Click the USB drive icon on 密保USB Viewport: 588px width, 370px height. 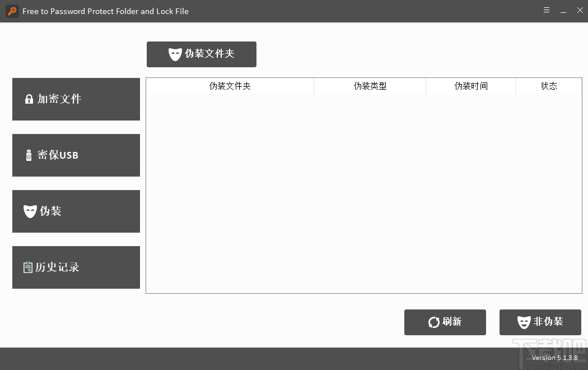pyautogui.click(x=29, y=155)
